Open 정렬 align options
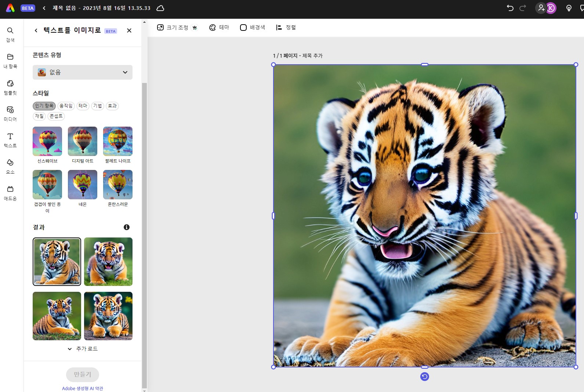 coord(286,28)
